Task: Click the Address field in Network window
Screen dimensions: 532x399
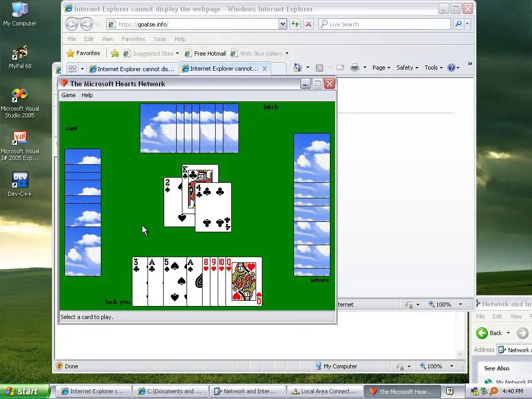Action: pos(514,350)
